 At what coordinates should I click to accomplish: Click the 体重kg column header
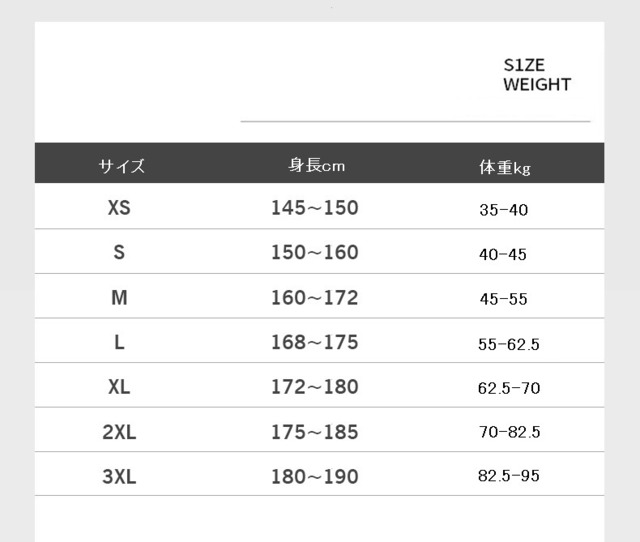(505, 167)
